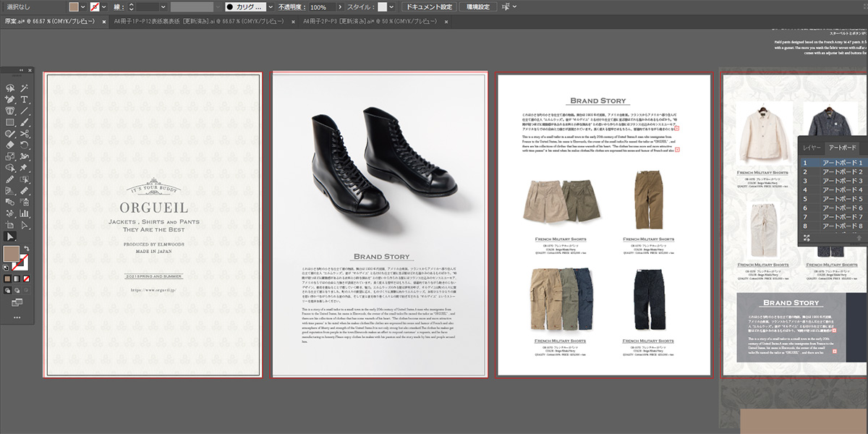The height and width of the screenshot is (434, 868).
Task: Enable Draw Behind mode
Action: tap(17, 291)
